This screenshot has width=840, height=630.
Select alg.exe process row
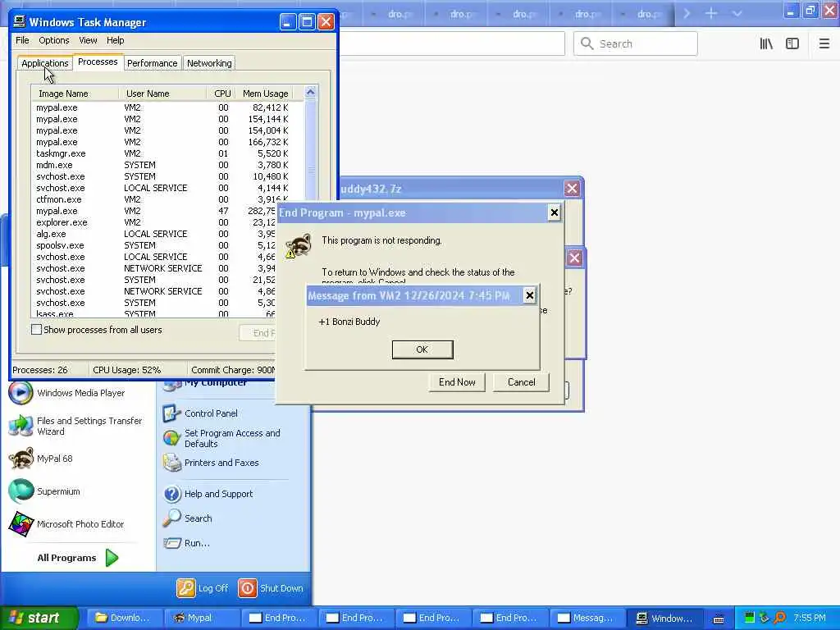[153, 234]
